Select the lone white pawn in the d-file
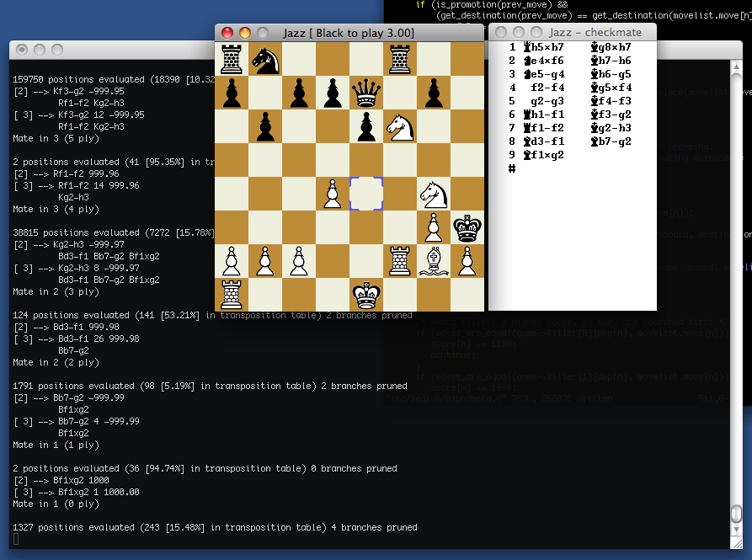The height and width of the screenshot is (560, 752). [x=333, y=194]
